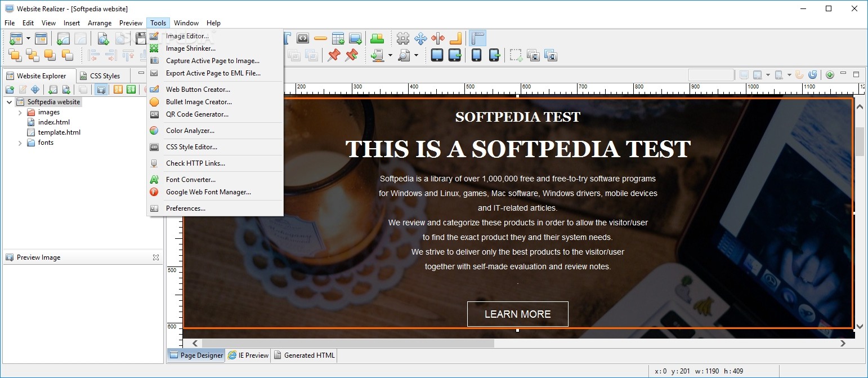Insert horizontal line icon in toolbar
The image size is (868, 378).
[320, 38]
